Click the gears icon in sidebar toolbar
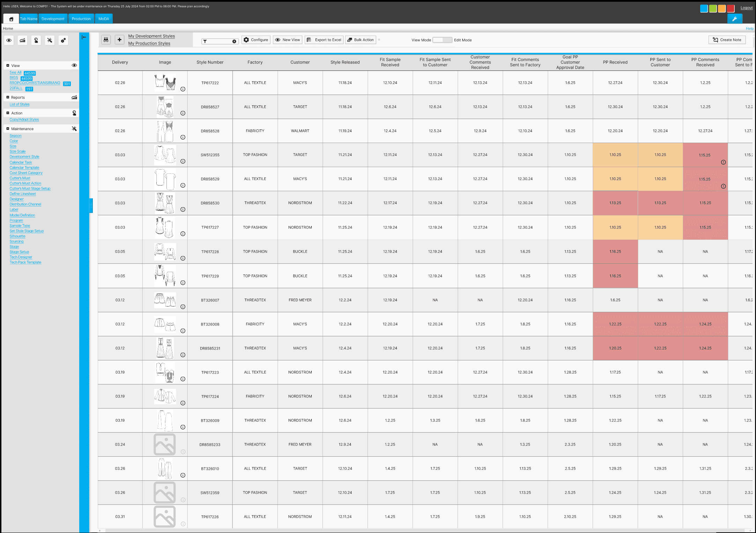Viewport: 756px width, 533px height. tap(63, 40)
